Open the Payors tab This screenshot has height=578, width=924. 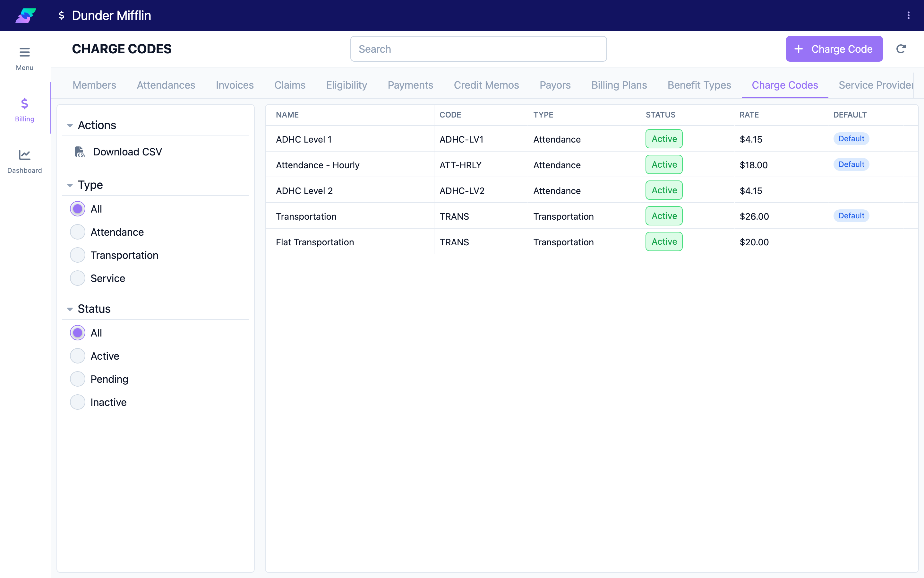(x=555, y=85)
